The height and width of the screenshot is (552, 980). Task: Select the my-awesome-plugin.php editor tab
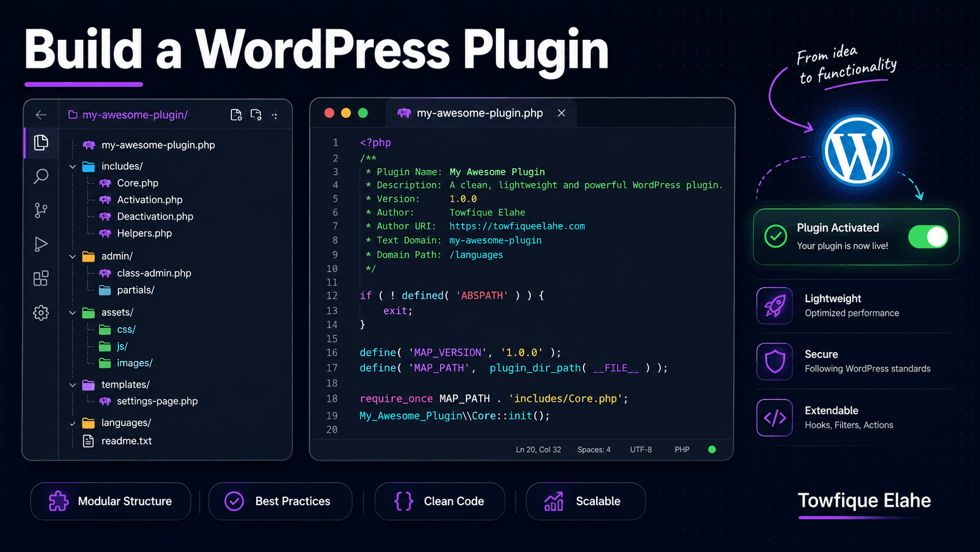[x=481, y=113]
